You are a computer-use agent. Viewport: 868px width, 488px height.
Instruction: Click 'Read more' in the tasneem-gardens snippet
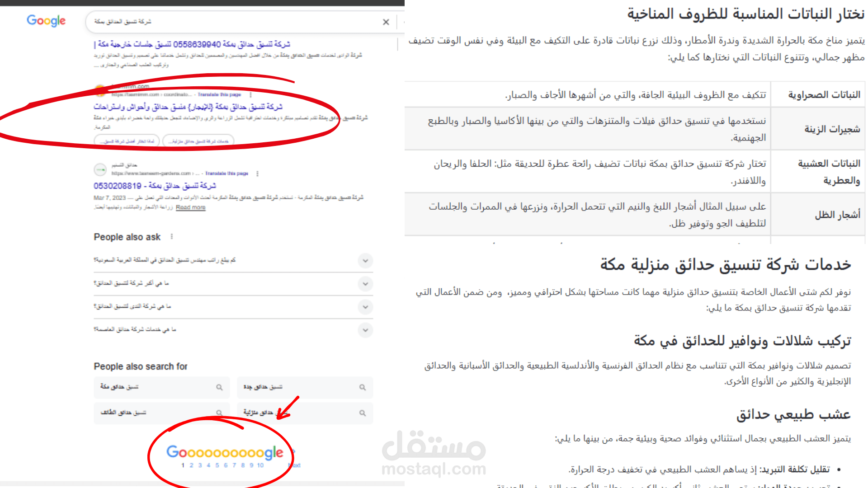click(x=190, y=207)
